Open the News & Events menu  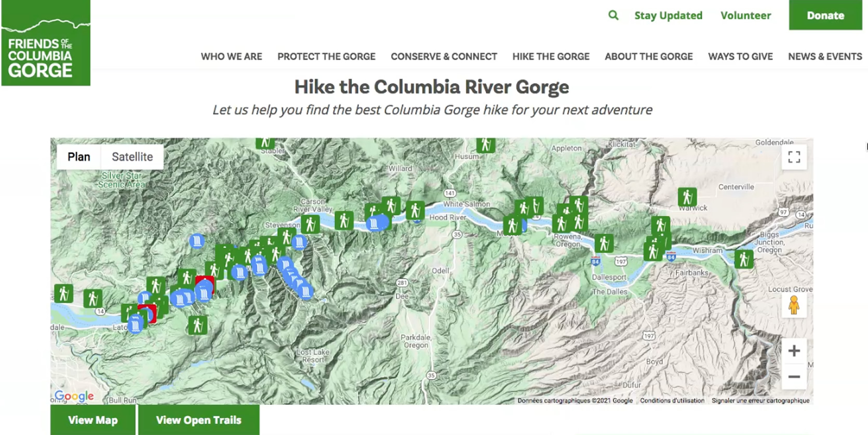coord(825,57)
